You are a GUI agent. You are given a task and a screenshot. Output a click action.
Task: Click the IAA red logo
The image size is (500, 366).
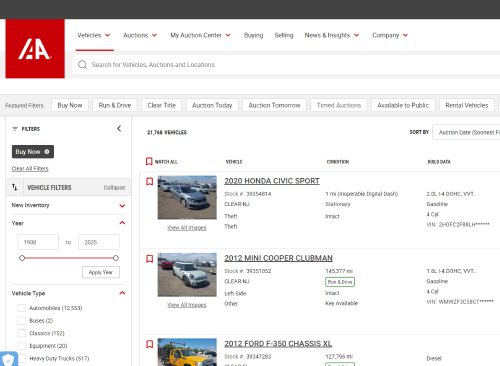tap(35, 49)
